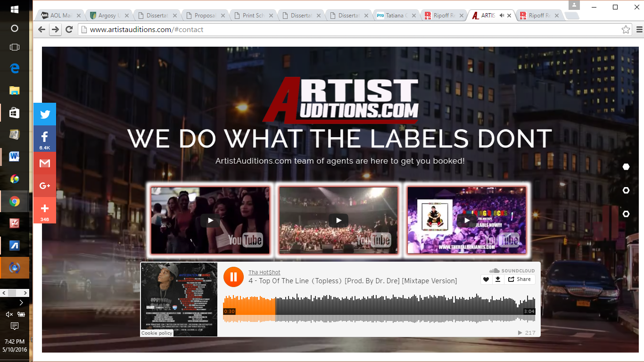Select the second page navigation dot
Viewport: 644px width, 362px height.
coord(626,190)
